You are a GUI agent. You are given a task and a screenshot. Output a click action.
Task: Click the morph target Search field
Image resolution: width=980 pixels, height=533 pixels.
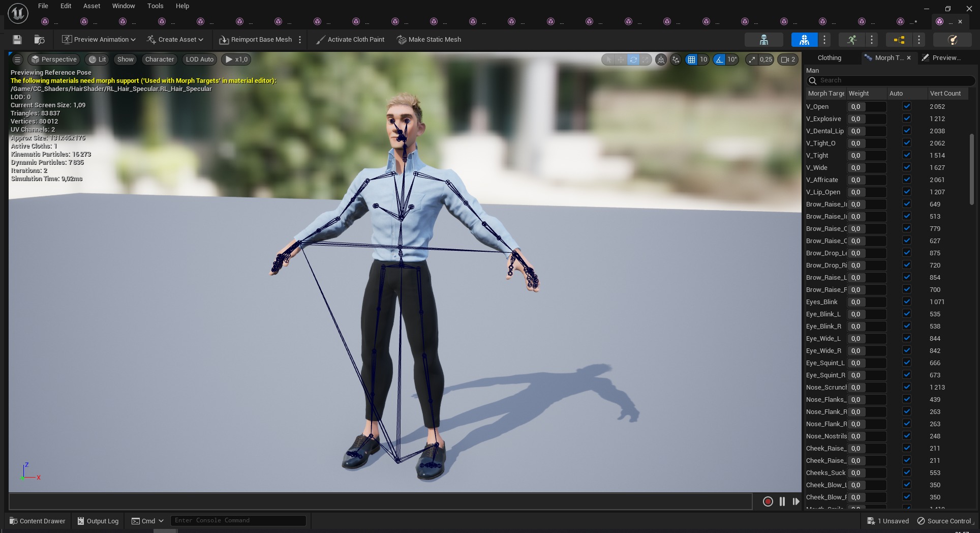point(891,80)
